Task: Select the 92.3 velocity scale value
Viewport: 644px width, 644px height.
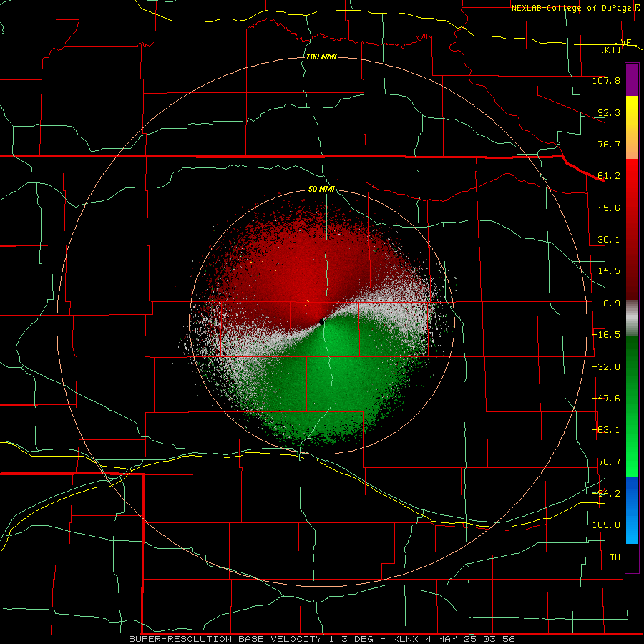Action: [609, 112]
